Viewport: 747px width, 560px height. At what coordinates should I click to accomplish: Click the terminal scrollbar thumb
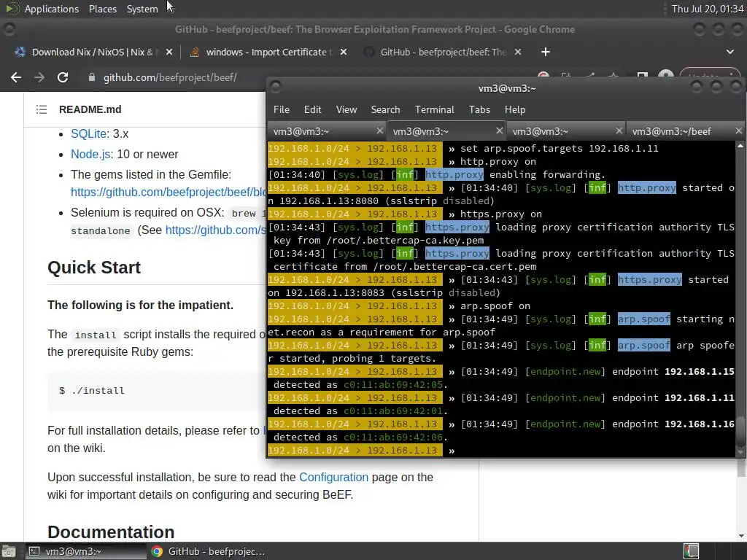[x=740, y=432]
